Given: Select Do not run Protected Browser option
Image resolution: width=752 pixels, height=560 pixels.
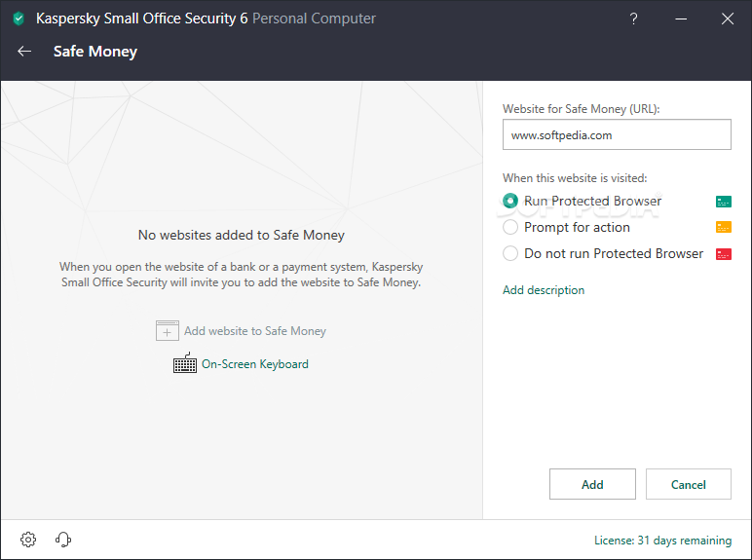Looking at the screenshot, I should pos(510,253).
